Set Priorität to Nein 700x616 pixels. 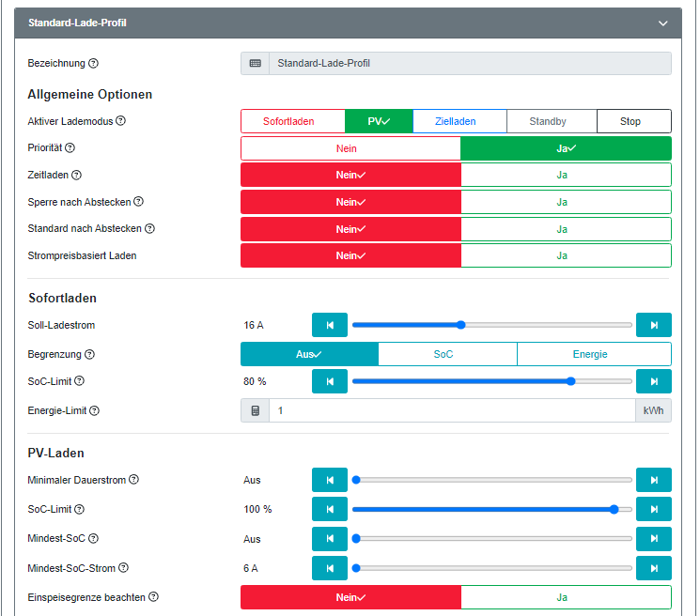(350, 148)
